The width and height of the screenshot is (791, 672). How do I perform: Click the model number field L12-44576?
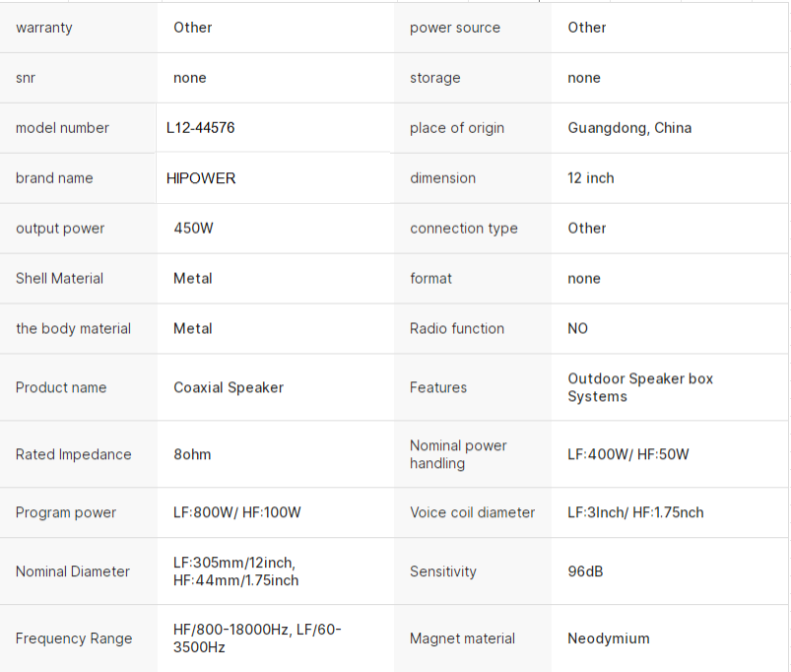274,128
